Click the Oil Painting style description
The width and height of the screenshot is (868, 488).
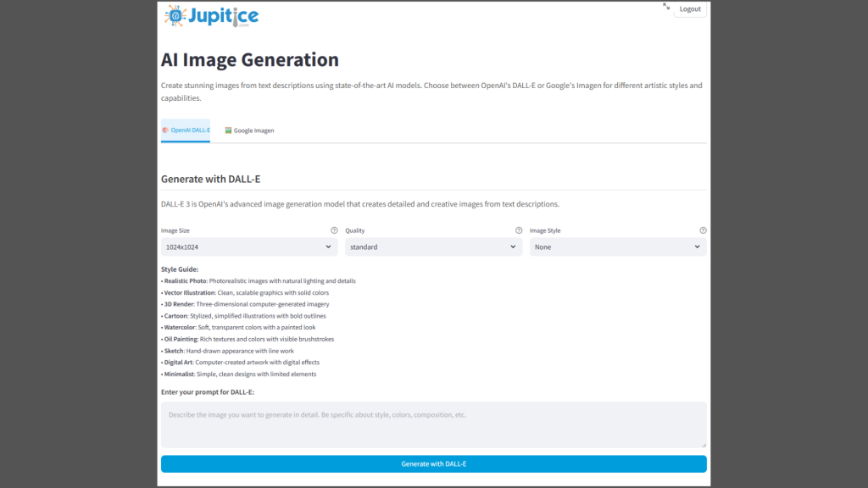pos(248,339)
